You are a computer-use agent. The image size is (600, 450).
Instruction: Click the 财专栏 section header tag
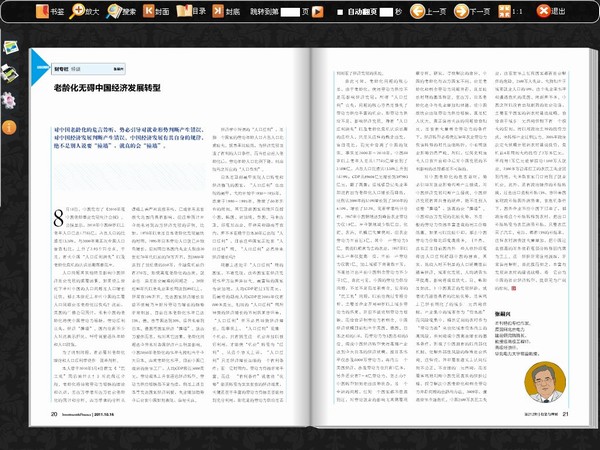(x=88, y=69)
